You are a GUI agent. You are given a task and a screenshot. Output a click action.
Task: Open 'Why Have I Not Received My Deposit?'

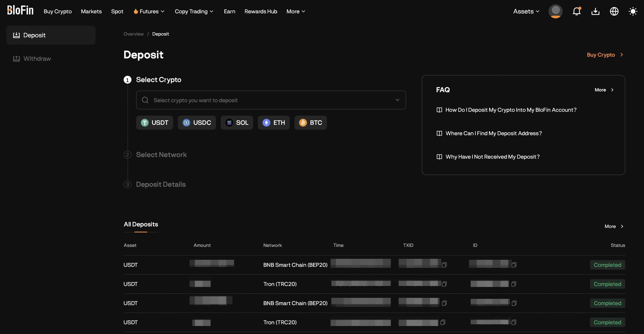[492, 157]
